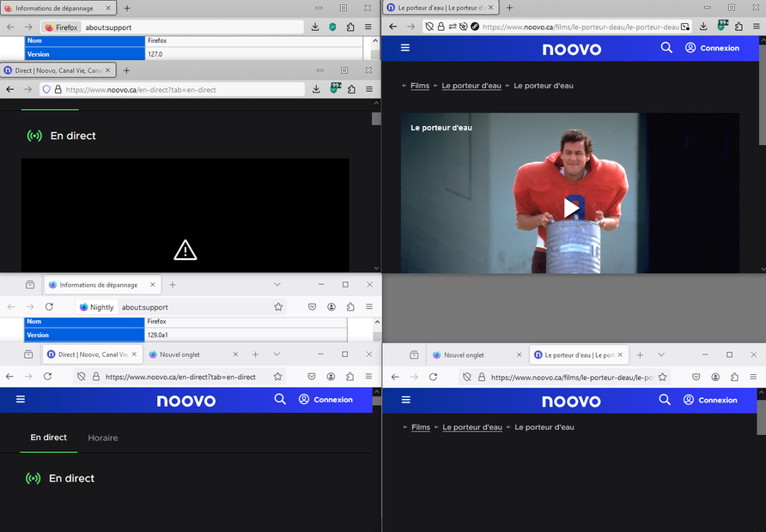Viewport: 766px width, 532px height.
Task: Click Nightly identity box beside about:support
Action: 97,307
